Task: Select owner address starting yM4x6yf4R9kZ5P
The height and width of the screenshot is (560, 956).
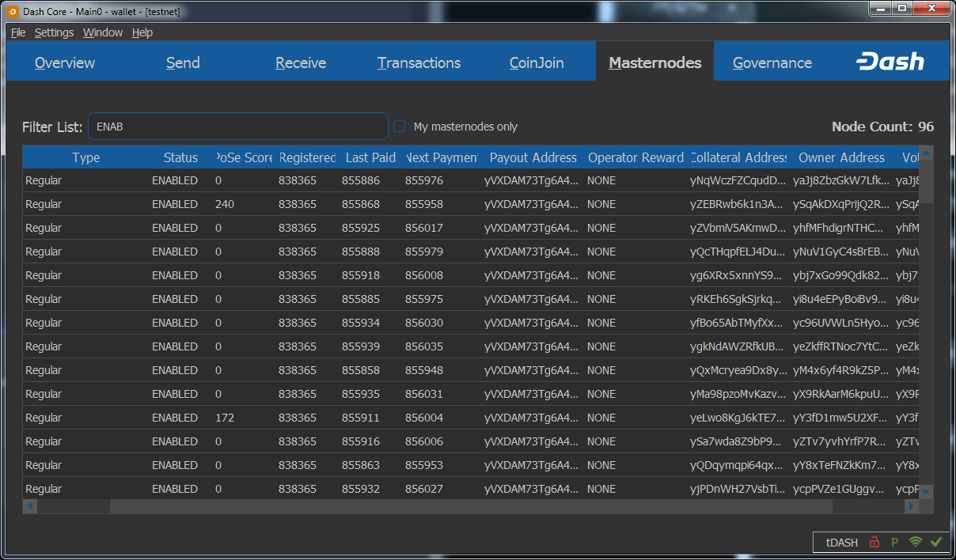Action: tap(841, 370)
